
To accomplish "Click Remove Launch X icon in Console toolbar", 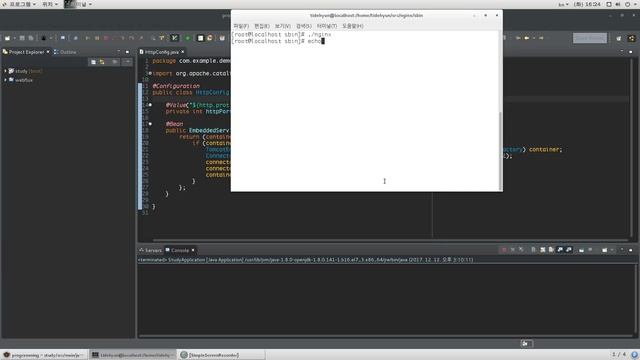I will 513,250.
